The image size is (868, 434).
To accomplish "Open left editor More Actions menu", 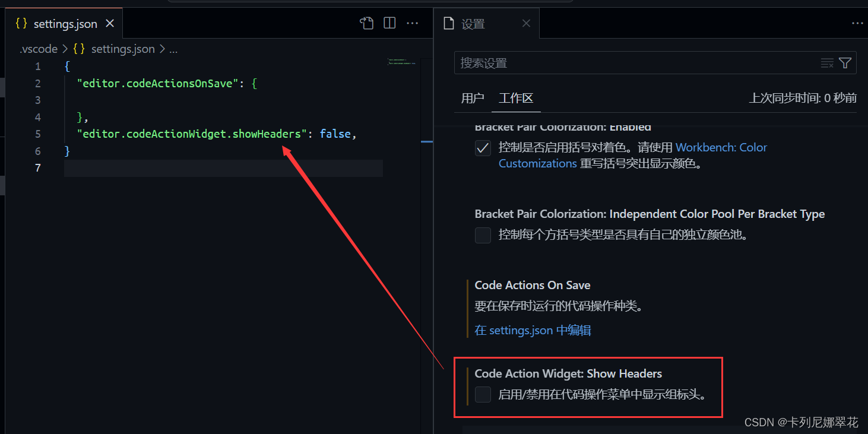I will (x=413, y=23).
